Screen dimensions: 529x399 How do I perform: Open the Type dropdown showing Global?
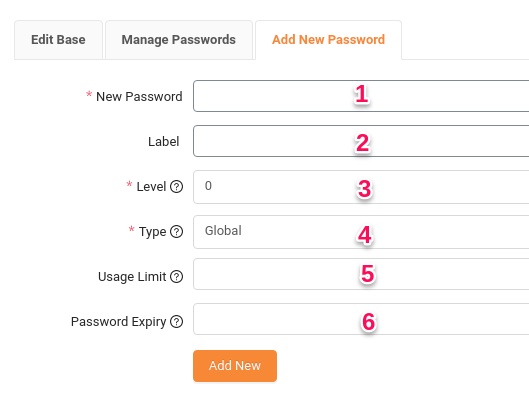(x=361, y=232)
